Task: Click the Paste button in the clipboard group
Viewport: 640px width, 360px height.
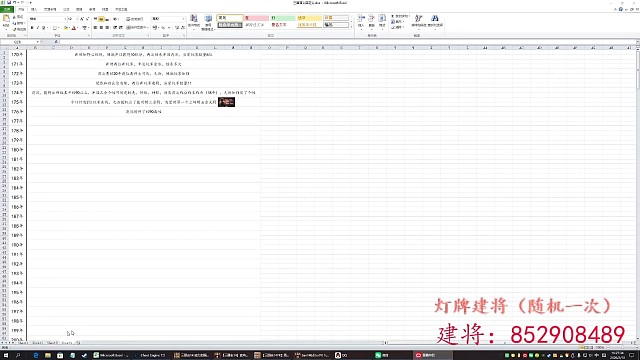Action: [x=6, y=21]
